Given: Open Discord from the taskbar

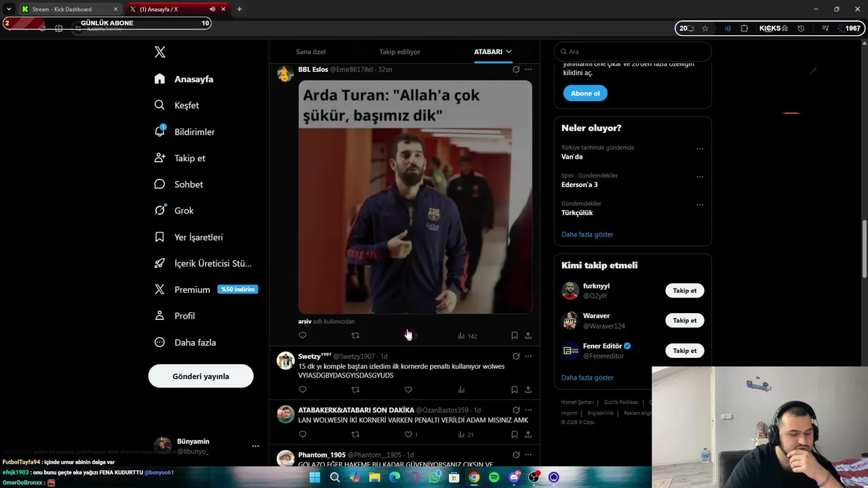Looking at the screenshot, I should point(514,477).
